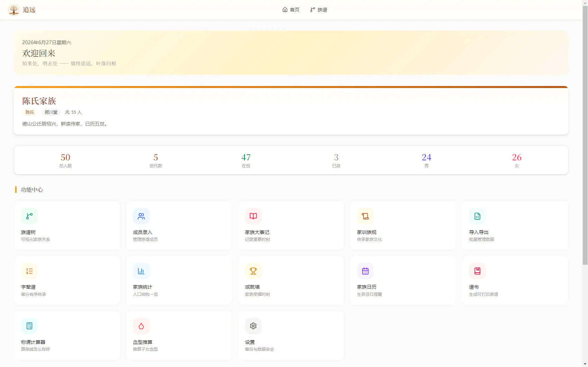Viewport: 588px width, 367px height.
Task: Click the 生成可打印族谱 description
Action: click(484, 294)
